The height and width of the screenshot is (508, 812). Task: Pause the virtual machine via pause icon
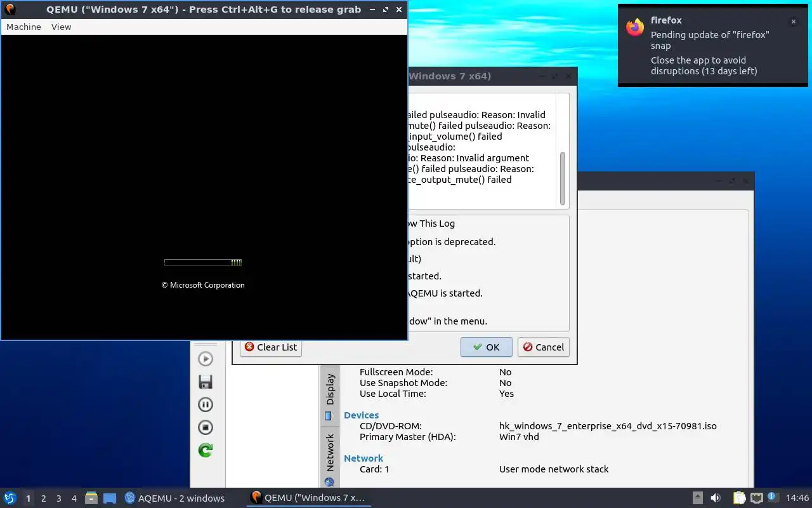[x=206, y=404]
